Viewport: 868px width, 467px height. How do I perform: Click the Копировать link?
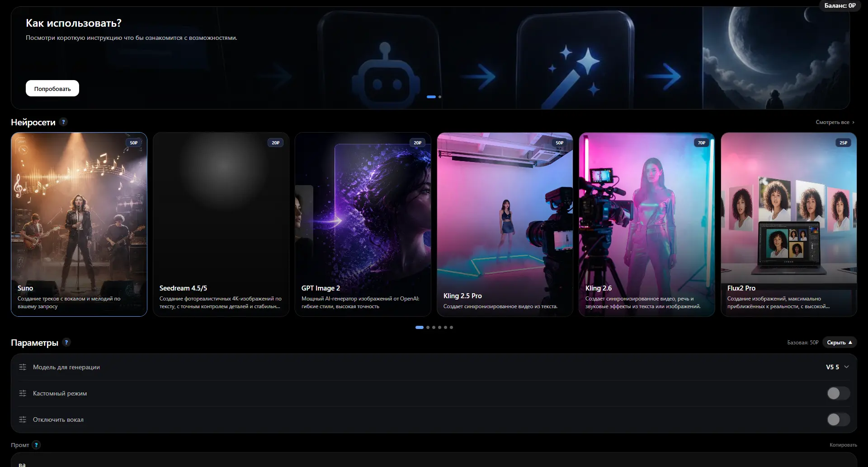843,445
